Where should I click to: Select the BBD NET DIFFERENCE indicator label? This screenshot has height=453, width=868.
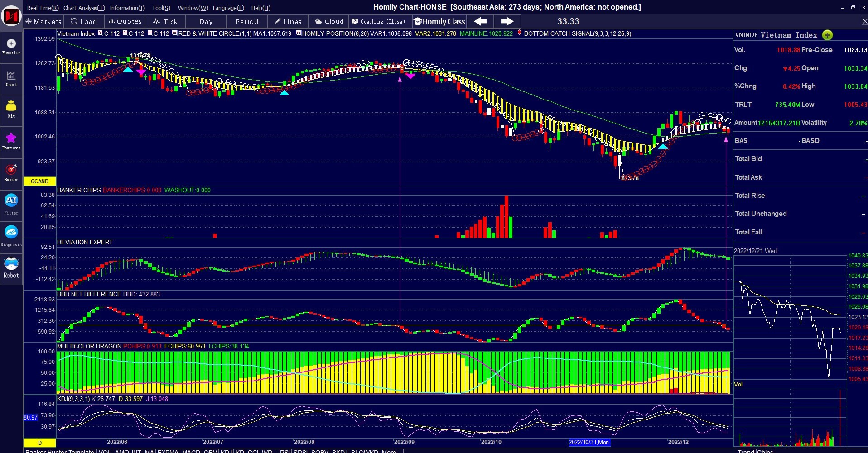89,294
